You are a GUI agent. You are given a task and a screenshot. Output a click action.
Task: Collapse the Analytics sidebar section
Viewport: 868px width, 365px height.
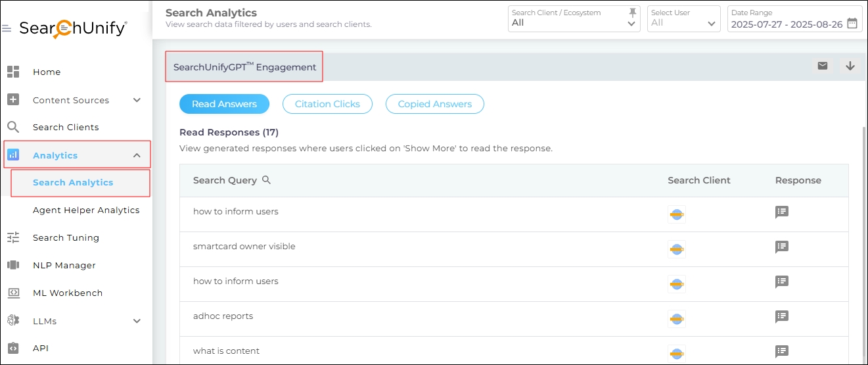[137, 155]
